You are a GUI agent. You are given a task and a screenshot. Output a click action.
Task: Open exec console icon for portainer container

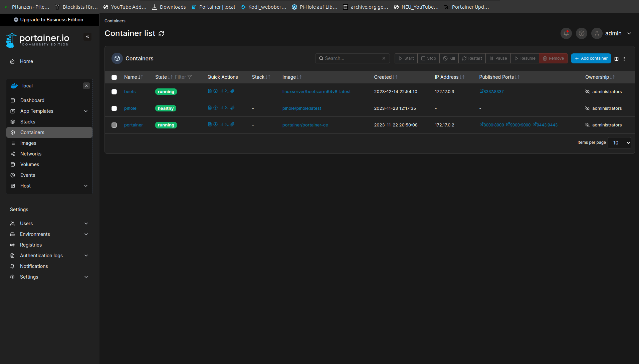227,124
